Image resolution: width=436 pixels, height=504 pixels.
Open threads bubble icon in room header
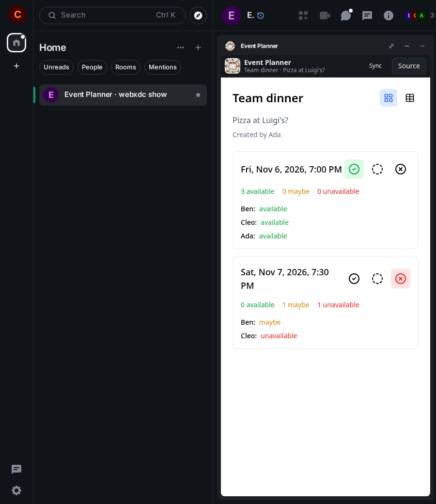point(346,16)
